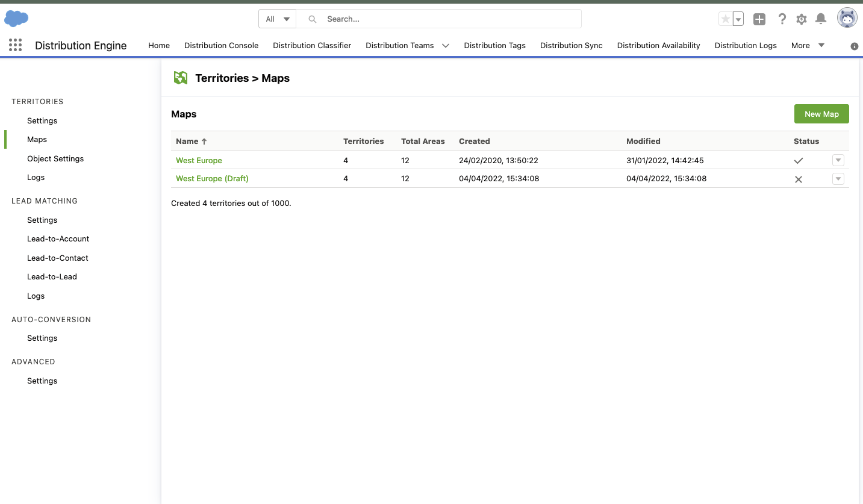Click the info icon at the navigation bar's end
The image size is (863, 504).
tap(854, 46)
